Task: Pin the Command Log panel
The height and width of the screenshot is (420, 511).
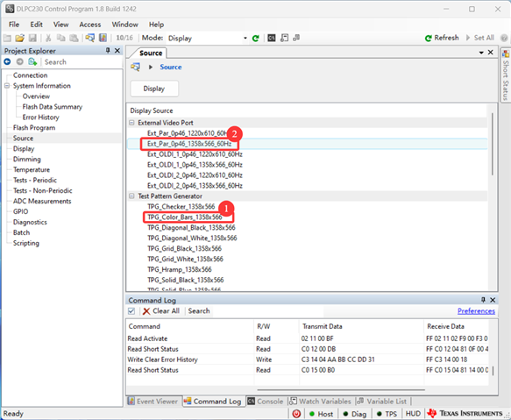Action: 483,300
